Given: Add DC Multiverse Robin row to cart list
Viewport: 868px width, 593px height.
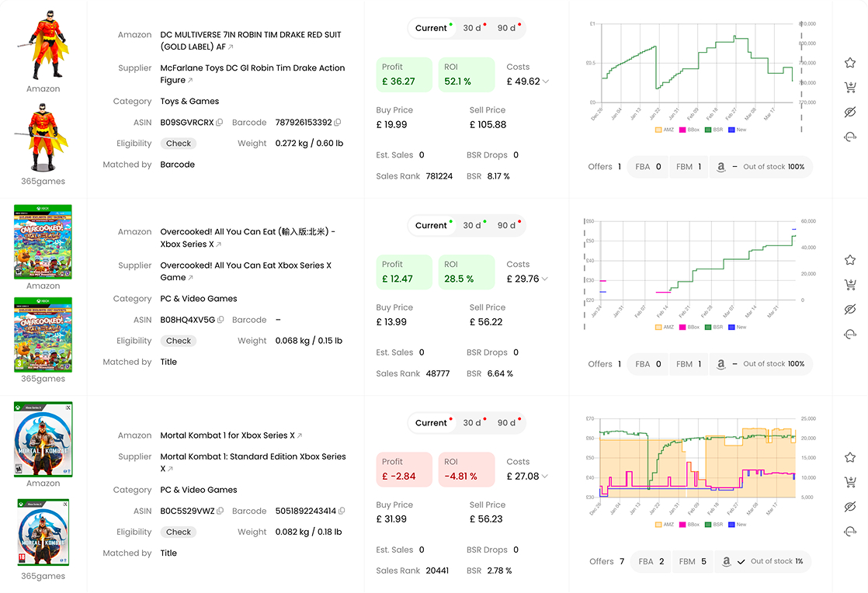Looking at the screenshot, I should (x=850, y=87).
